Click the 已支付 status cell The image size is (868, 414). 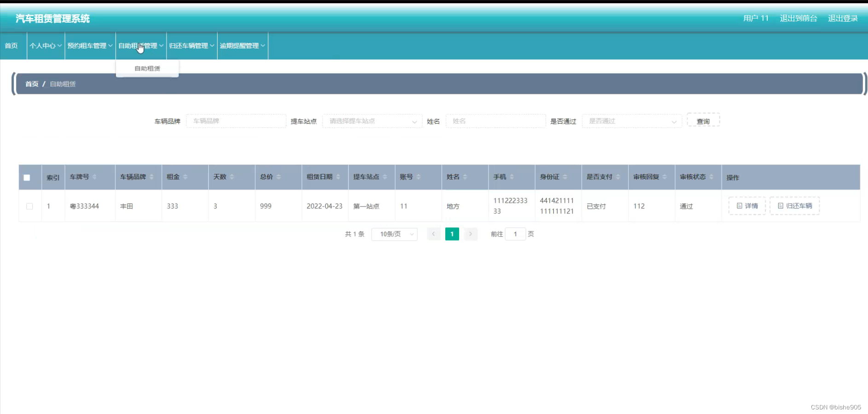pos(596,206)
